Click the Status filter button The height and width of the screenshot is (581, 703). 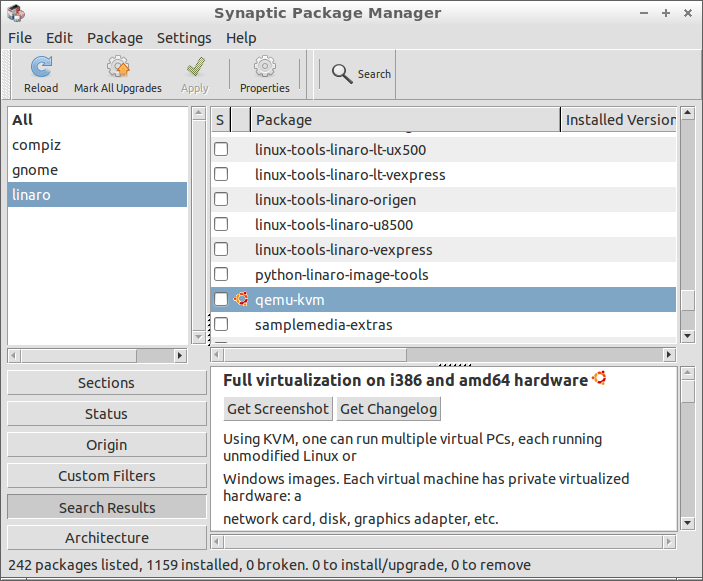tap(107, 414)
